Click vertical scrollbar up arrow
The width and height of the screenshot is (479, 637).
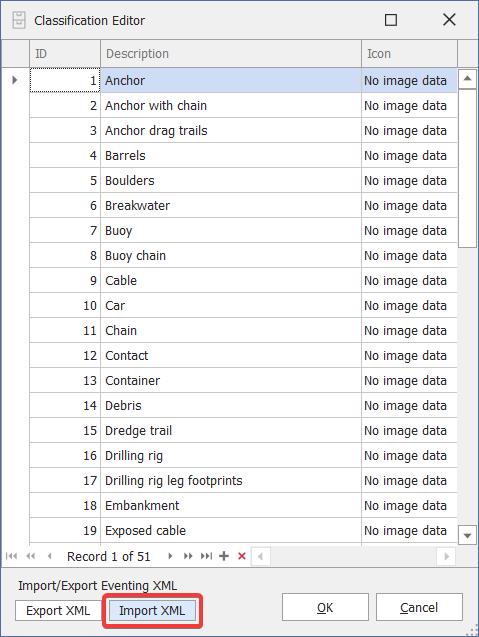467,79
